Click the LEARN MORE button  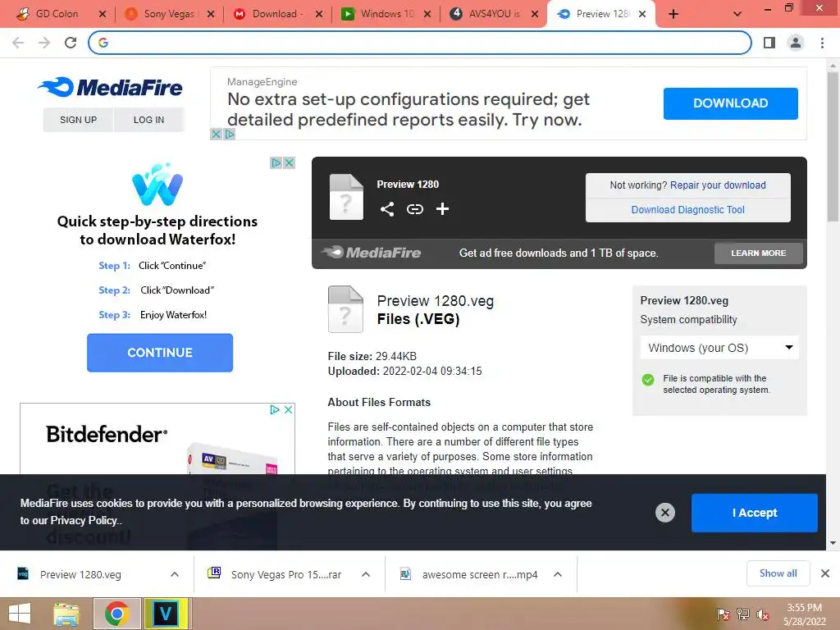point(759,253)
